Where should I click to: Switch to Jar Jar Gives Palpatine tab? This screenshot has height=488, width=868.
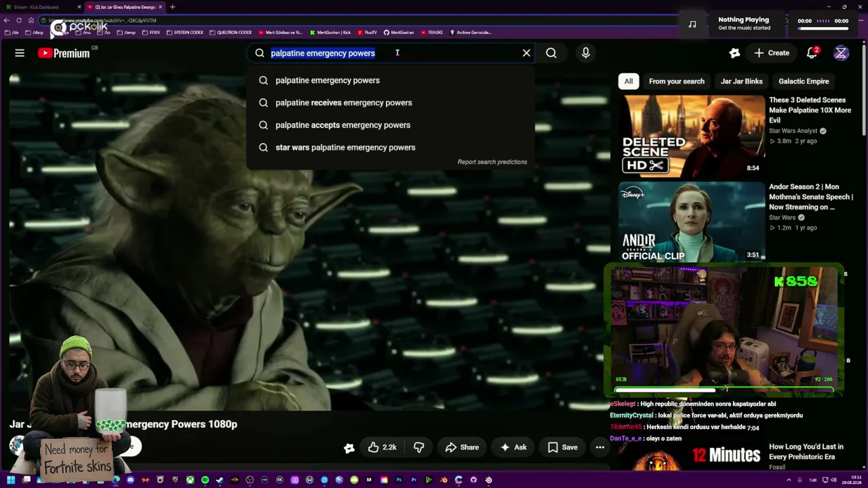(125, 7)
